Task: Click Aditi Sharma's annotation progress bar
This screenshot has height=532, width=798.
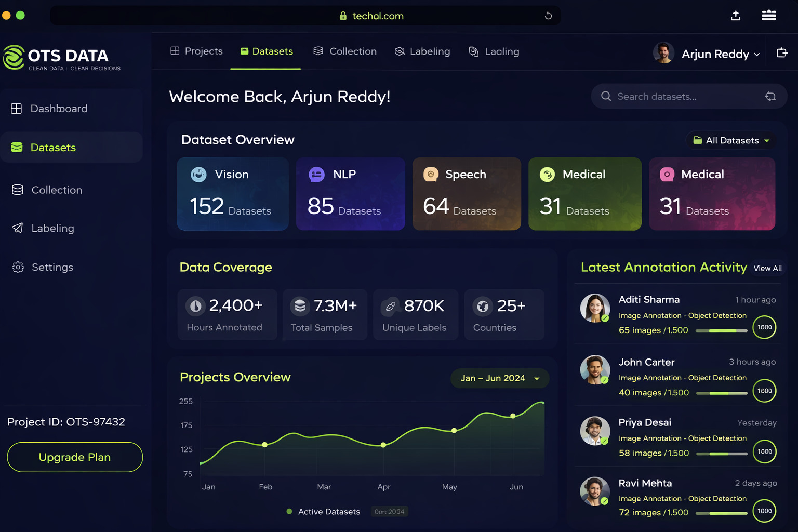Action: (721, 330)
